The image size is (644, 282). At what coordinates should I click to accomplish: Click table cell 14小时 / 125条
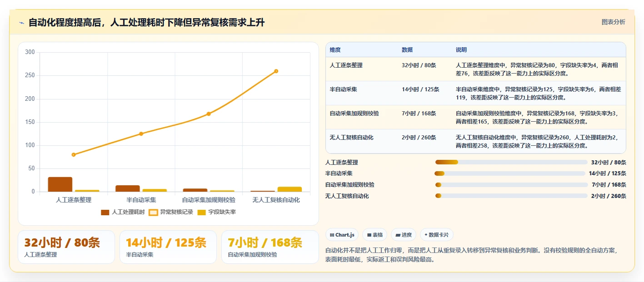(x=420, y=89)
